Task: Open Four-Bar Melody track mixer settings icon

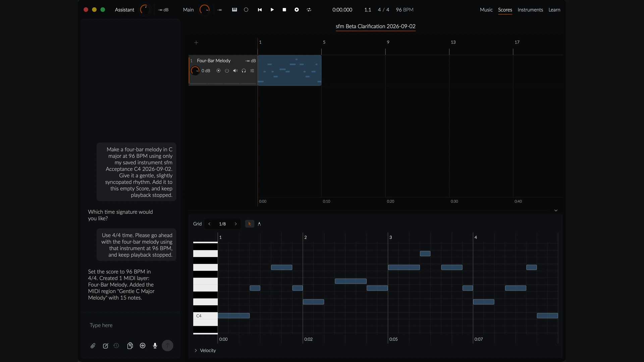Action: (x=252, y=71)
